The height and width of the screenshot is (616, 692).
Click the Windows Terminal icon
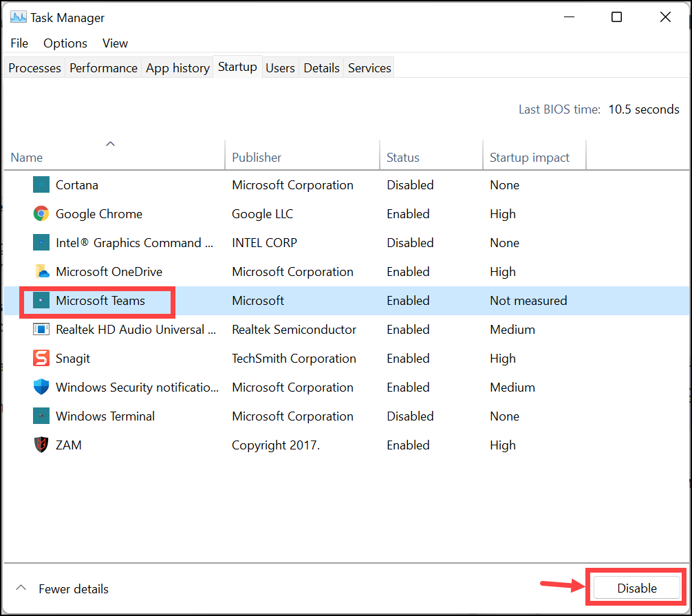click(x=41, y=416)
